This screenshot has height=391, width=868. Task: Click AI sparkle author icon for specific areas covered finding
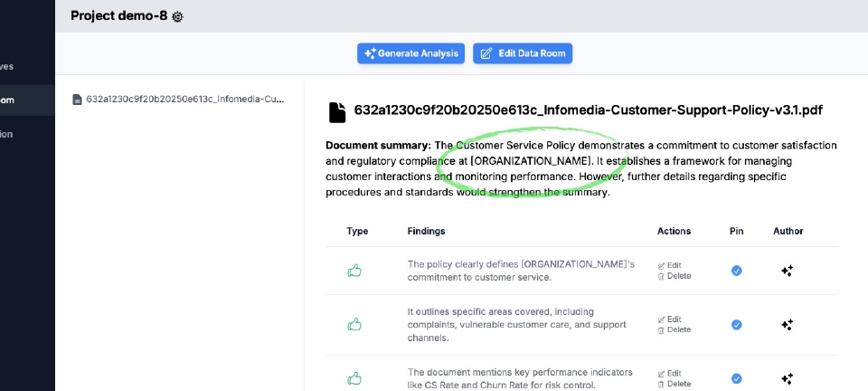click(788, 325)
